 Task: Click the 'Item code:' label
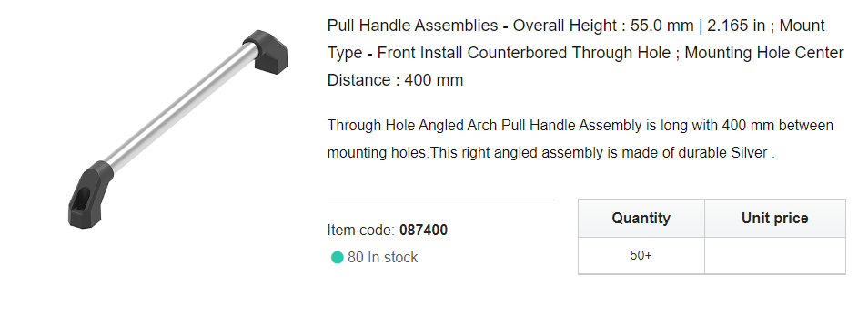click(361, 230)
